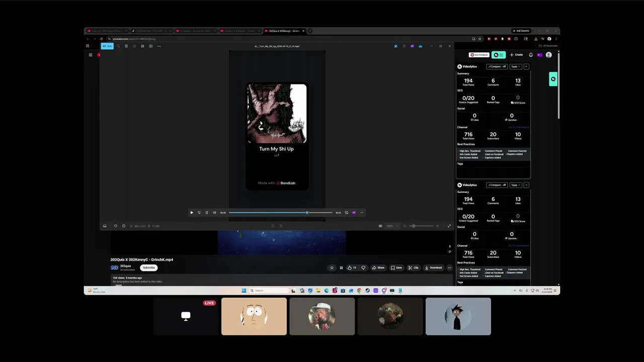Click the YouTube Create button
Viewport: 644px width, 362px height.
(516, 55)
